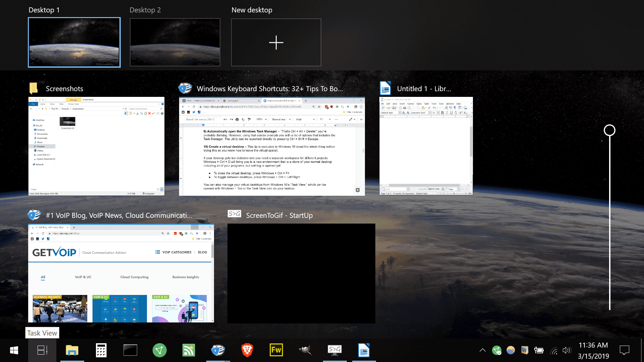Open the volume speaker tray icon

[x=567, y=350]
